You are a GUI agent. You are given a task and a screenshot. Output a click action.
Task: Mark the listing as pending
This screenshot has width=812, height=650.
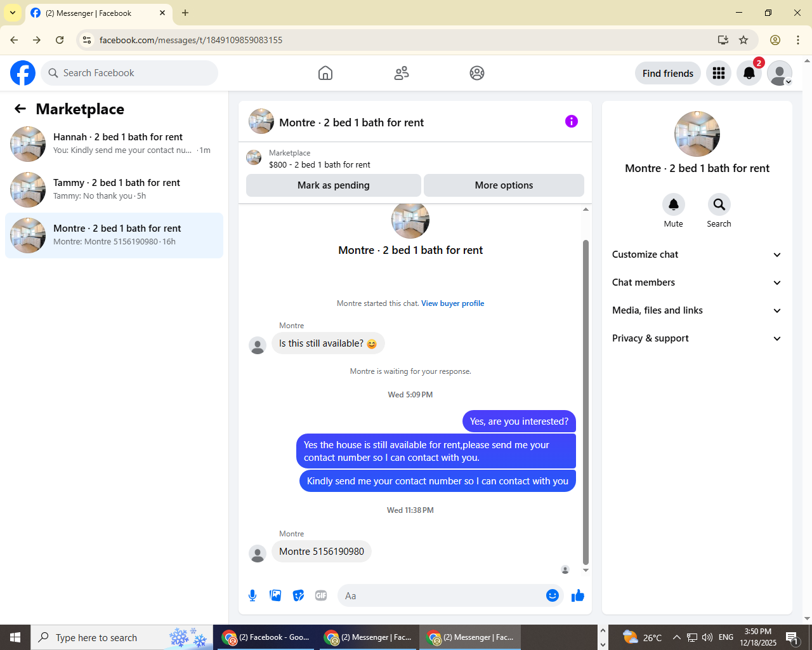coord(334,185)
